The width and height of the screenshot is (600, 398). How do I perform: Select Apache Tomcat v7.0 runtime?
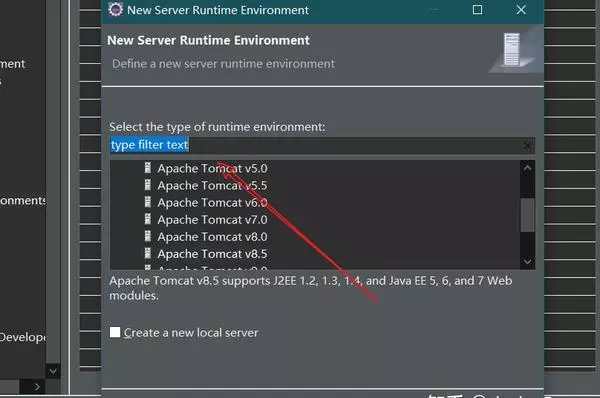point(212,220)
